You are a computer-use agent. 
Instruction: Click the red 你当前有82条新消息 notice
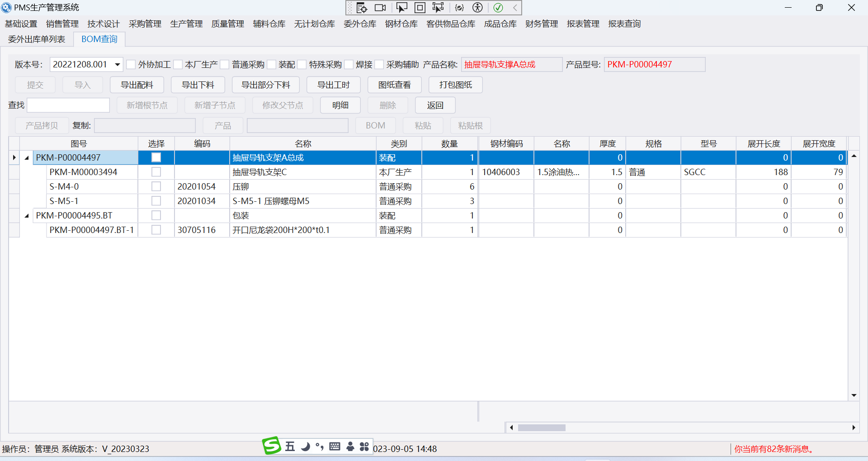coord(775,449)
